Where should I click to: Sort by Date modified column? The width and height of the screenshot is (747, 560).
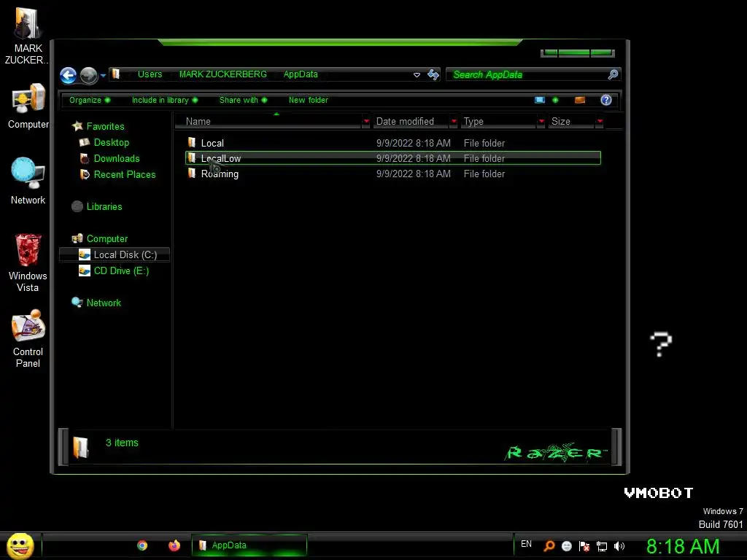point(411,122)
